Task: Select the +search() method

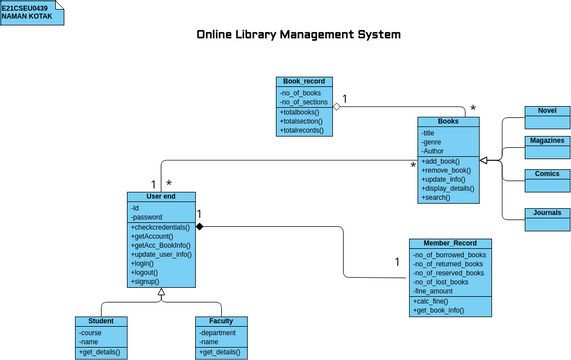Action: (x=436, y=198)
